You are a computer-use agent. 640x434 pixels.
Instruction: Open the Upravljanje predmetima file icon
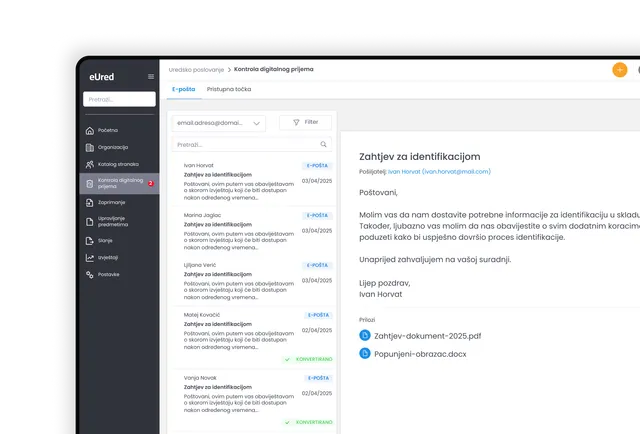tap(90, 222)
